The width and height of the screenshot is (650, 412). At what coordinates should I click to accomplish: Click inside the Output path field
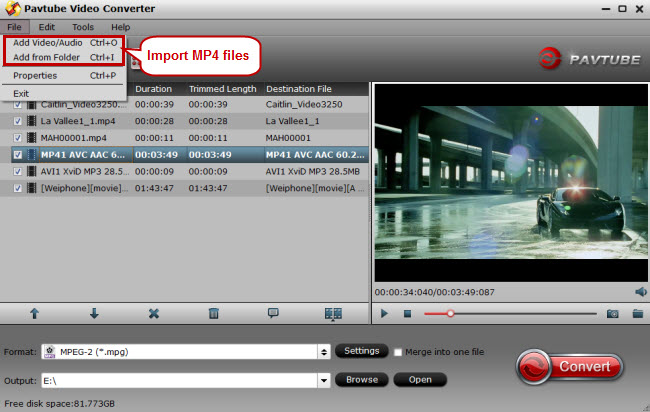179,380
